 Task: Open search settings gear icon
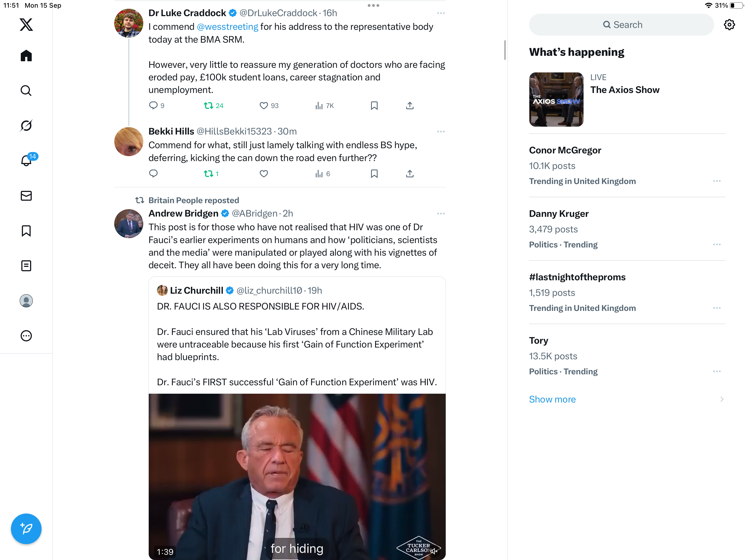click(729, 25)
